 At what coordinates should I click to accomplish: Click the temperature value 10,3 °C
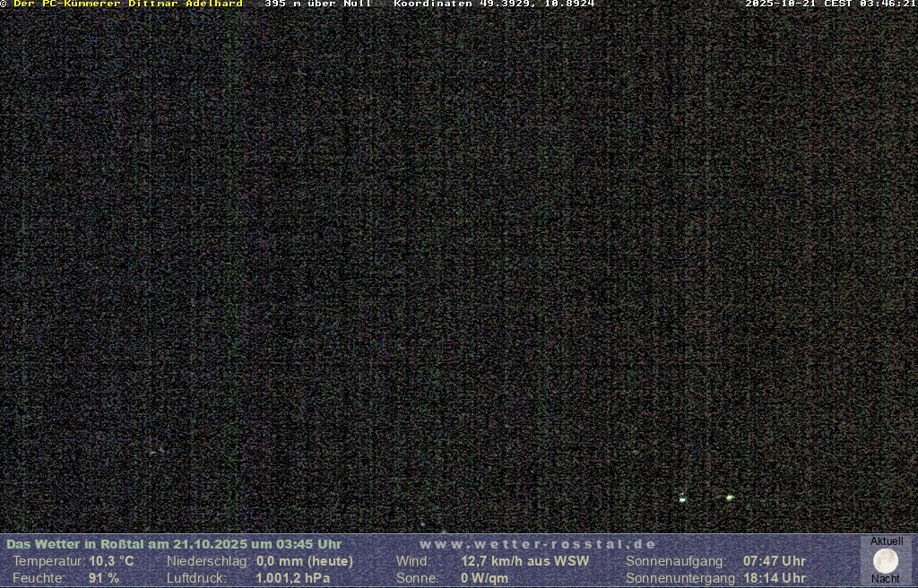[x=111, y=561]
